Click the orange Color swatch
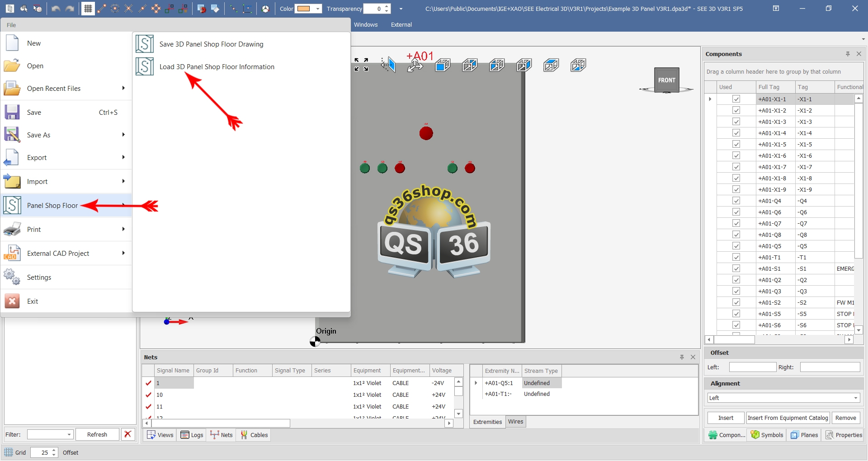 303,9
